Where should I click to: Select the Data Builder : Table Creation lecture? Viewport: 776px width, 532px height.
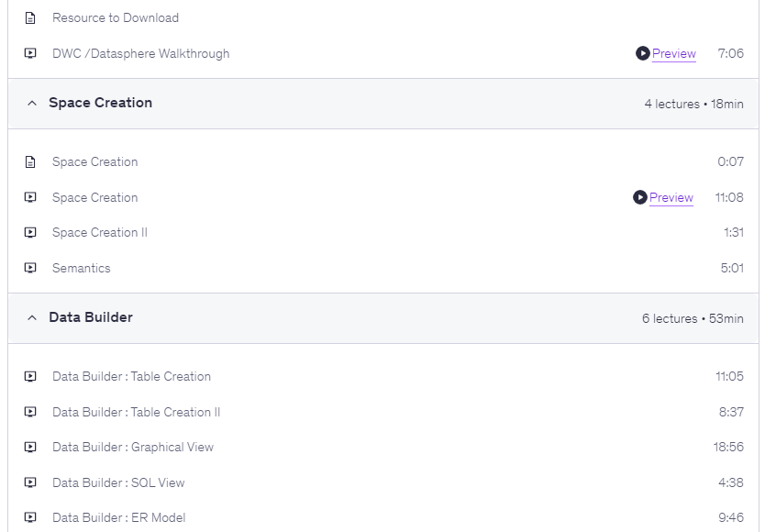(131, 376)
